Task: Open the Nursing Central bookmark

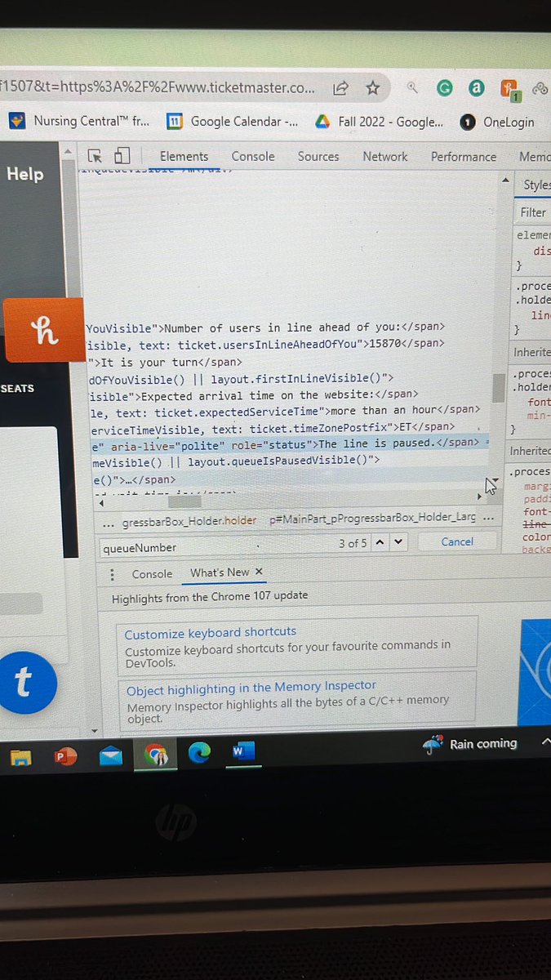Action: point(79,121)
